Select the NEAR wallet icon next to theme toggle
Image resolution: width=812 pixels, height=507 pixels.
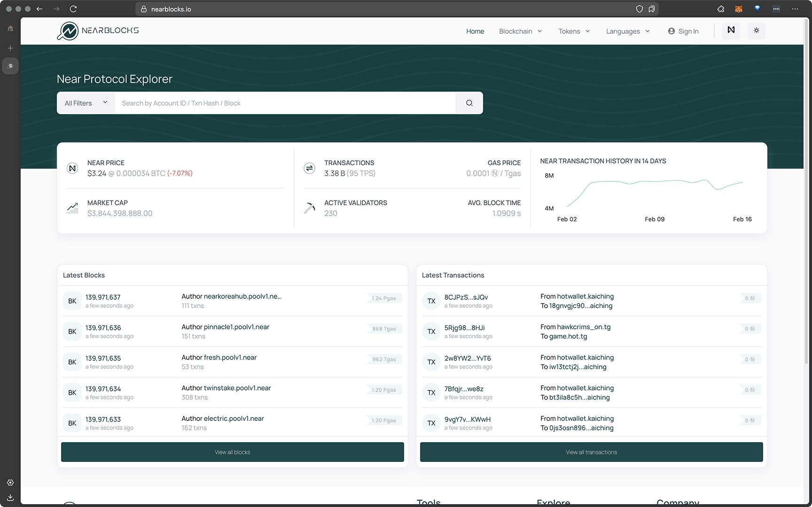[x=731, y=30]
